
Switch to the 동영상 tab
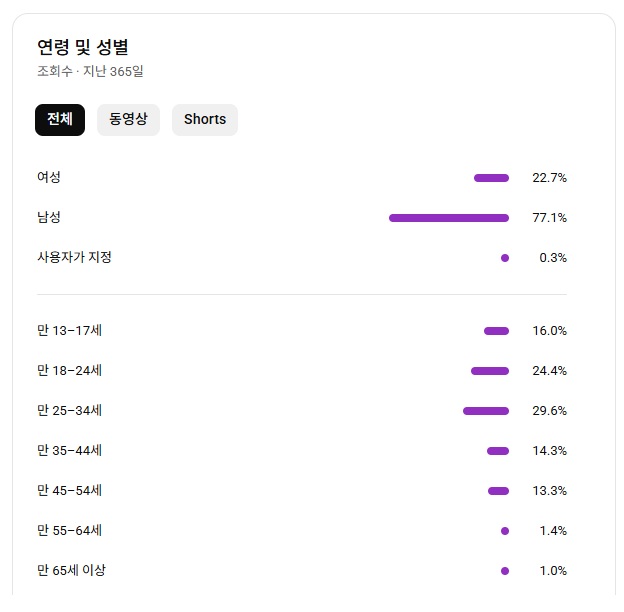[128, 119]
